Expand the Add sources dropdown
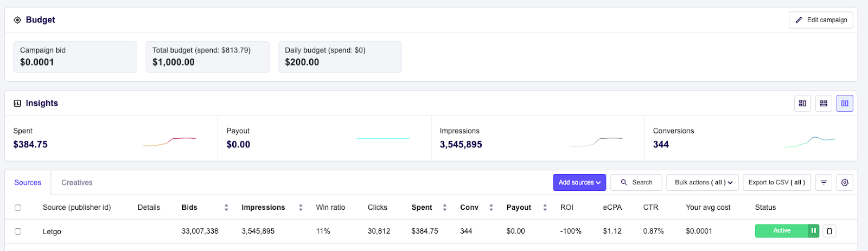The image size is (868, 251). point(579,183)
